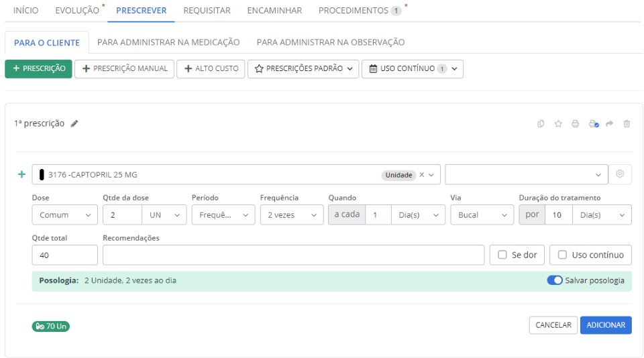Click the Adicionar button
This screenshot has height=358, width=644.
606,325
